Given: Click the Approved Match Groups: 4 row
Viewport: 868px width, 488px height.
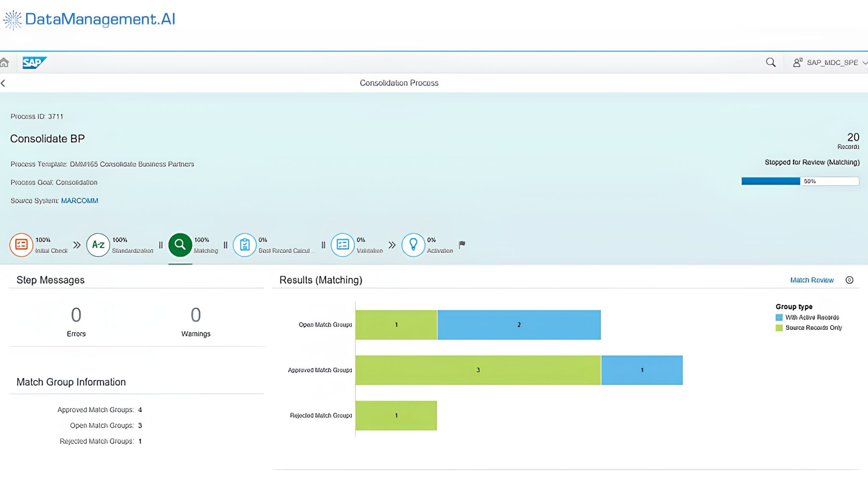Looking at the screenshot, I should 100,410.
